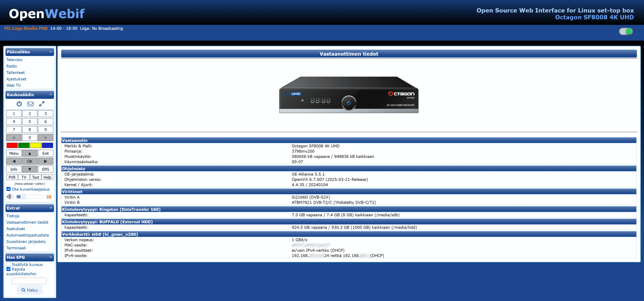Click the EPG search text field
The height and width of the screenshot is (301, 644).
29,281
